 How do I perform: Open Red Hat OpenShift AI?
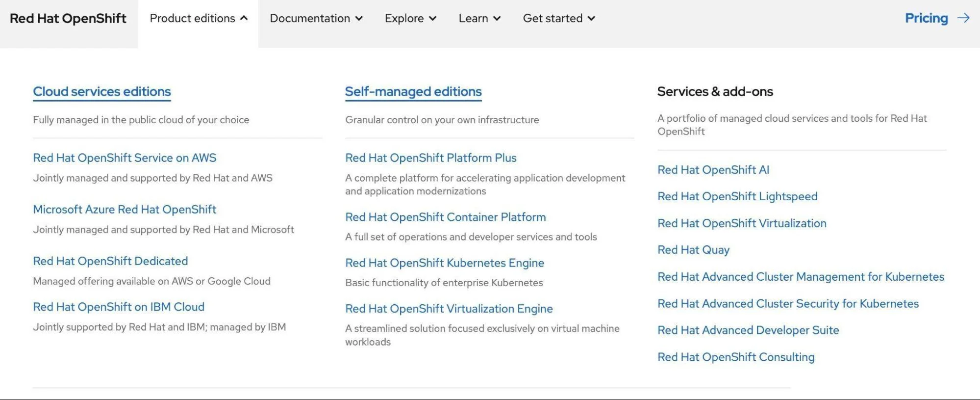713,170
